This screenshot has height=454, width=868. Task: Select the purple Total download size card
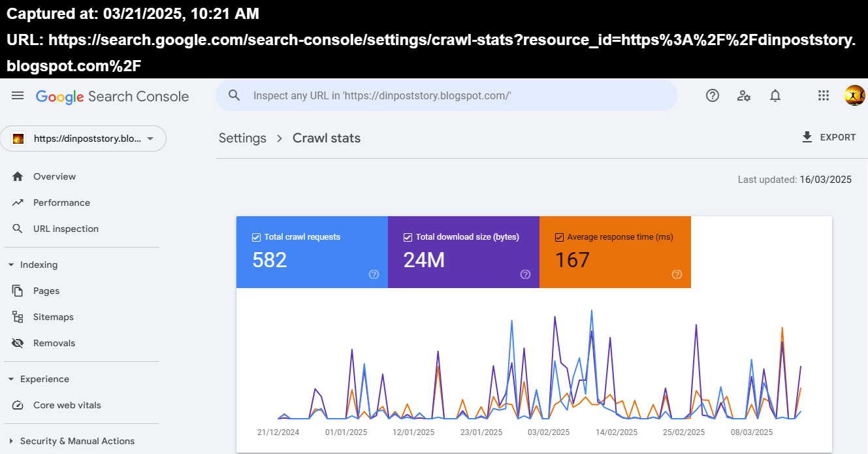(x=464, y=252)
